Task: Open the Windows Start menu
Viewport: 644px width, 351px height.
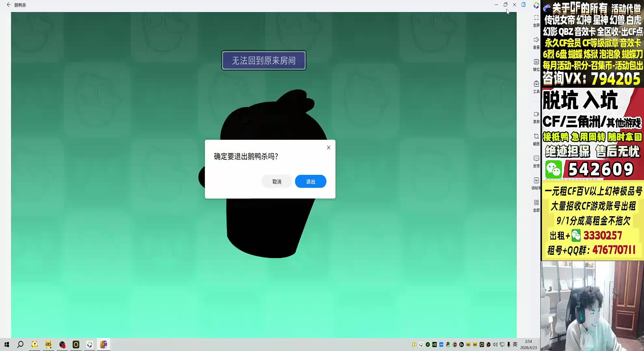Action: tap(7, 344)
